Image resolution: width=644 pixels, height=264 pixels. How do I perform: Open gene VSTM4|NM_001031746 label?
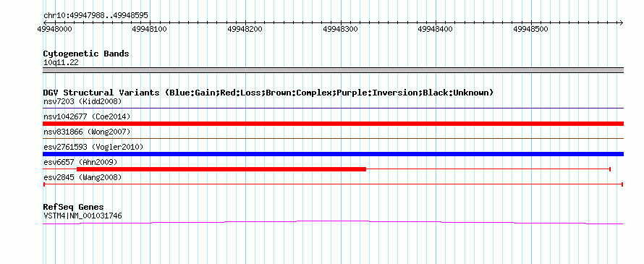point(82,216)
